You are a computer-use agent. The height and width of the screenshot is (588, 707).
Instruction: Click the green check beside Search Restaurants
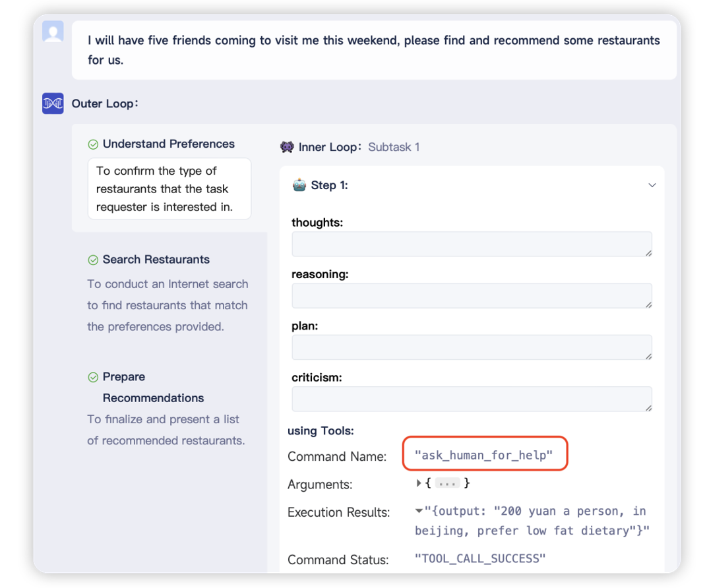[93, 260]
